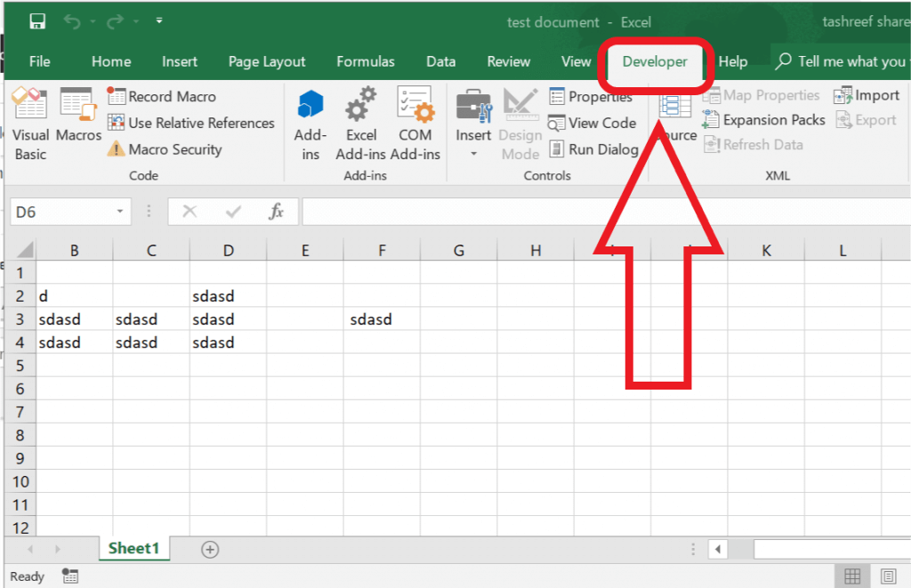Click the Enter checkmark in formula bar
Screen dimensions: 911x588
pos(234,212)
